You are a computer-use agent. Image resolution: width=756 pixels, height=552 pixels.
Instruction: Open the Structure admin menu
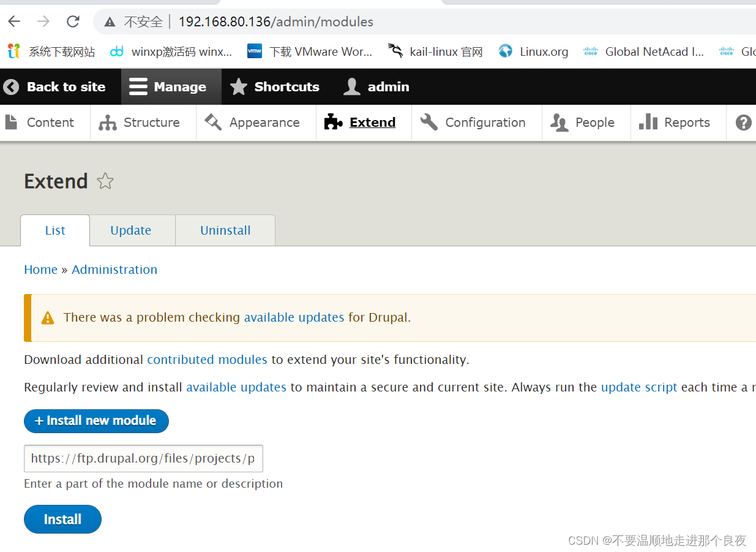pyautogui.click(x=140, y=123)
